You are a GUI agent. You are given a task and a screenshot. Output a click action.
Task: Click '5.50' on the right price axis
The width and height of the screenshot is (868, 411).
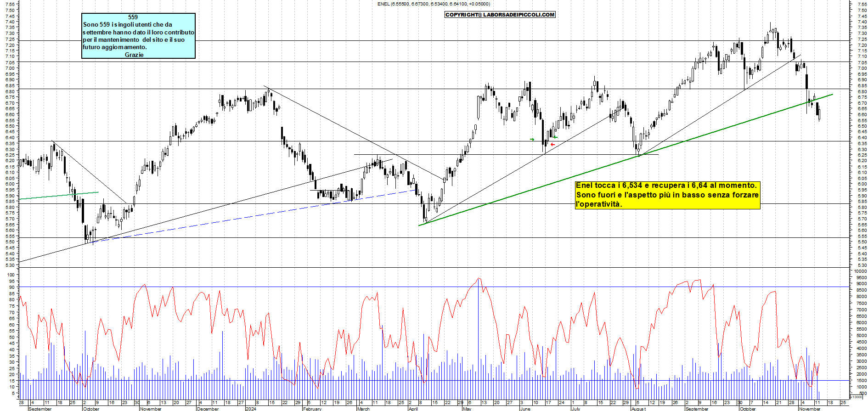tap(862, 242)
